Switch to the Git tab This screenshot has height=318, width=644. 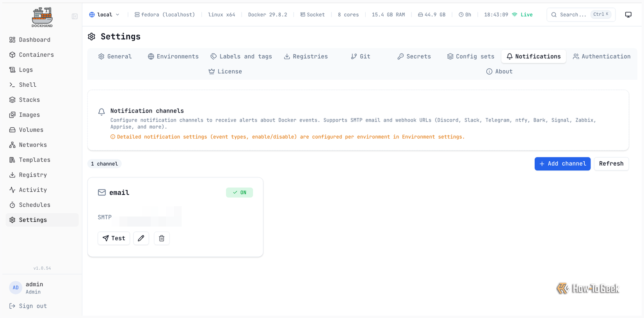[x=361, y=57]
